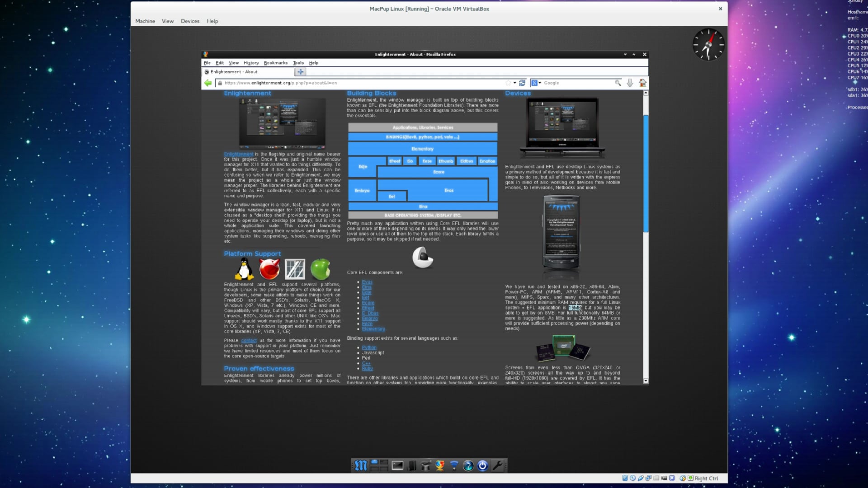Click the blue power button in dock
The width and height of the screenshot is (868, 488).
pyautogui.click(x=483, y=465)
